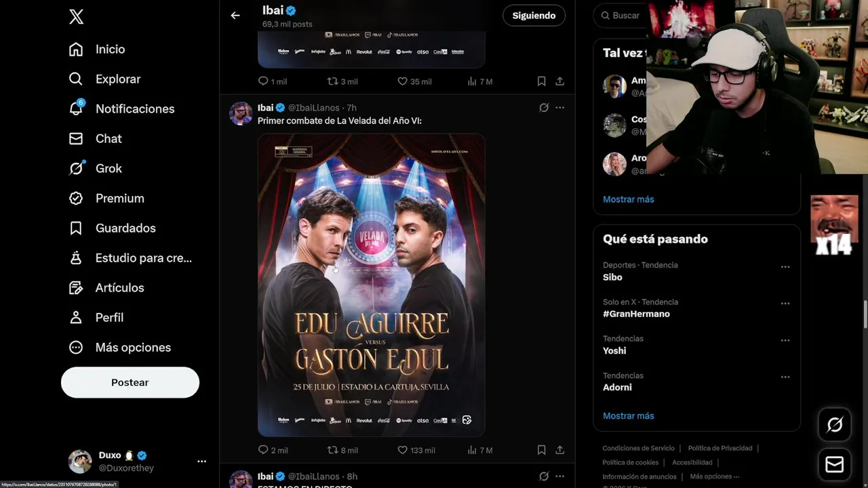Click Mostrar más under suggested accounts

click(629, 199)
